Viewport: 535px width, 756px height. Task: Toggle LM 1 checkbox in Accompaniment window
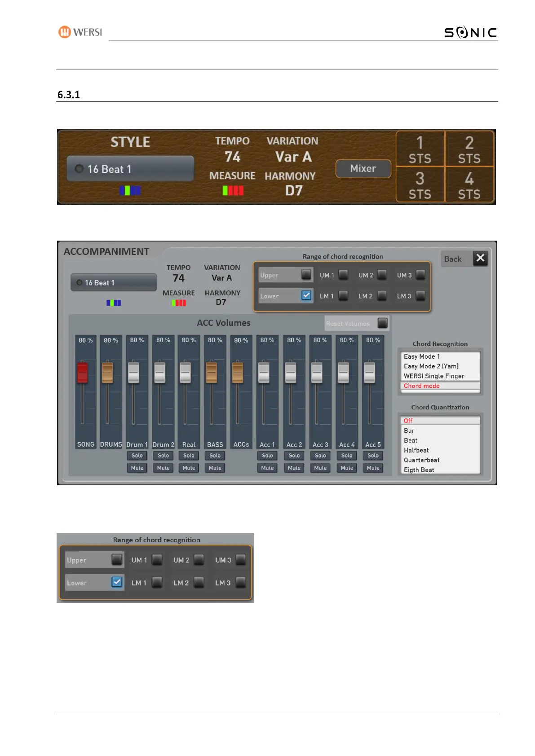click(x=343, y=295)
